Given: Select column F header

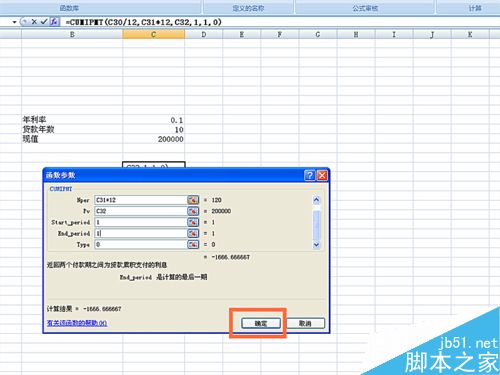Looking at the screenshot, I should 280,34.
